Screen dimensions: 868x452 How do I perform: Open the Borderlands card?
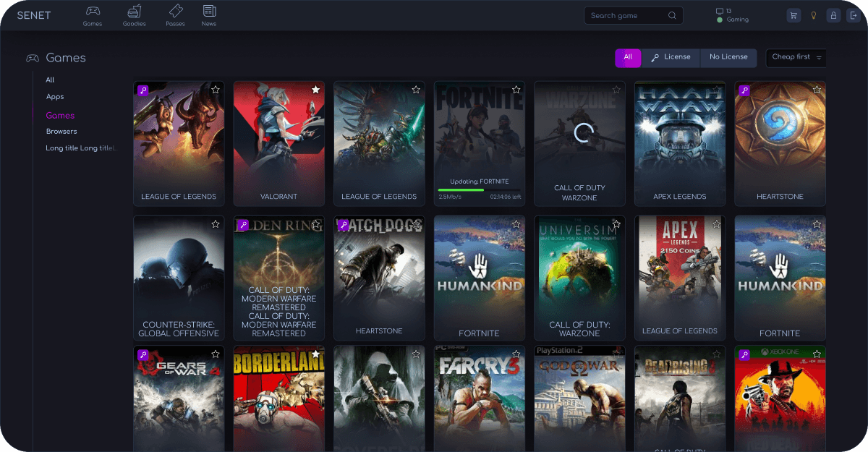click(279, 398)
